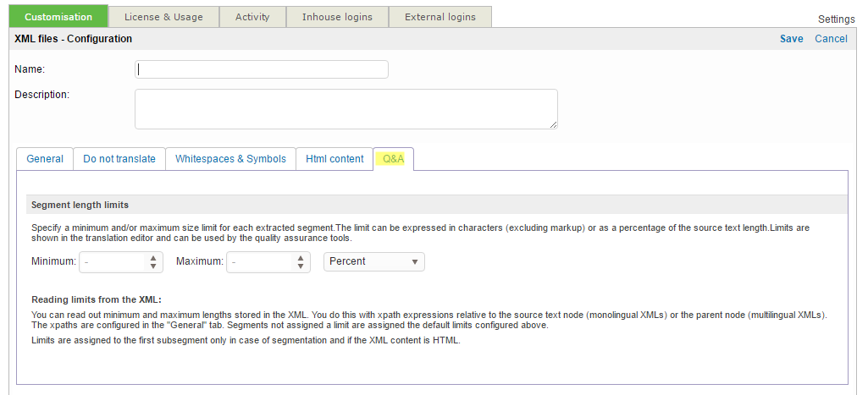
Task: Increase the Maximum value with up arrow
Action: pos(301,257)
